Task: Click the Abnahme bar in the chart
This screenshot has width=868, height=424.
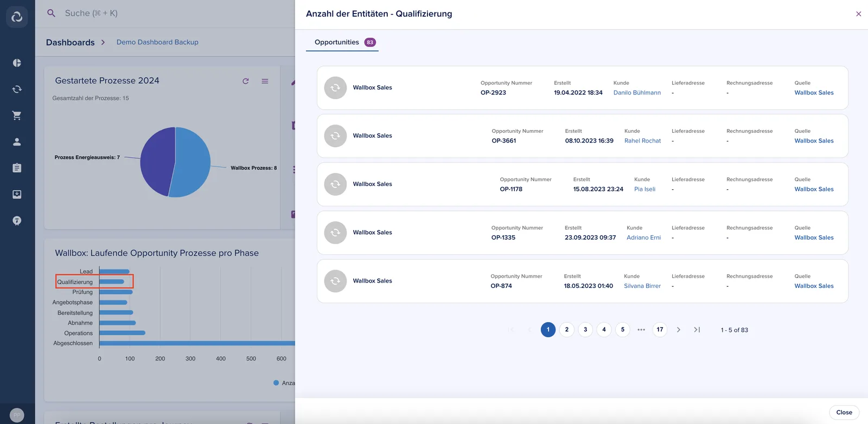Action: pyautogui.click(x=118, y=323)
